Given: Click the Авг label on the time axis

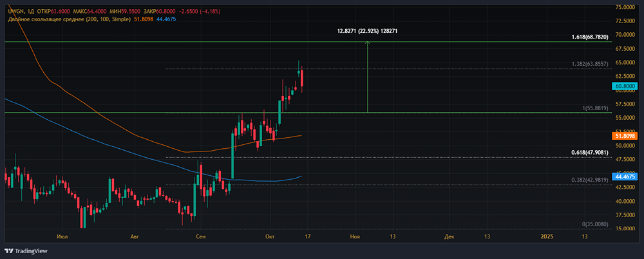Looking at the screenshot, I should coord(135,236).
